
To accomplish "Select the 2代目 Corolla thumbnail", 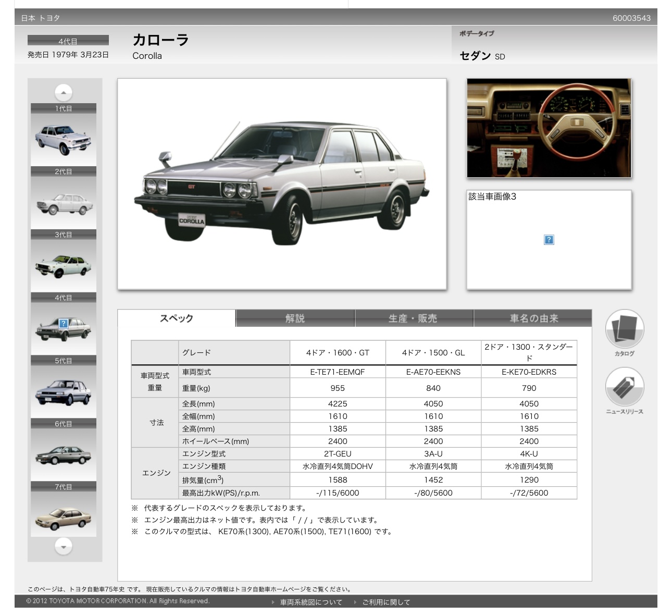I will 63,202.
